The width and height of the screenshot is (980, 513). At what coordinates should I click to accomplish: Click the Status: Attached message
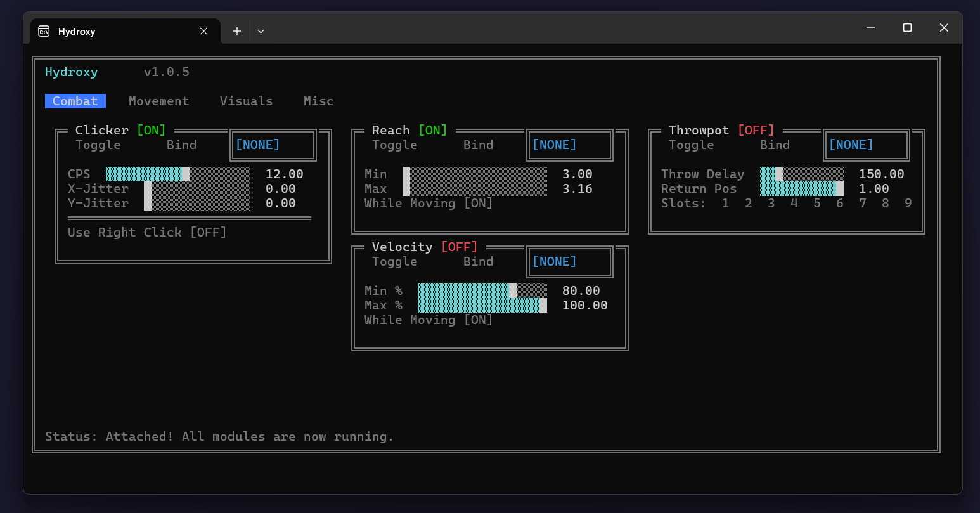[x=219, y=437]
